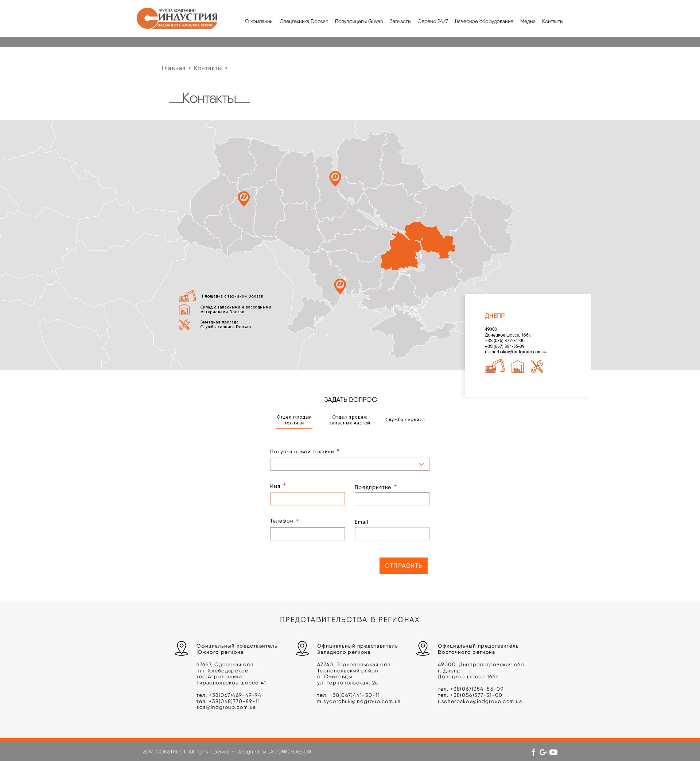Click 'Главная' breadcrumb link
Viewport: 700px width, 761px height.
[174, 68]
